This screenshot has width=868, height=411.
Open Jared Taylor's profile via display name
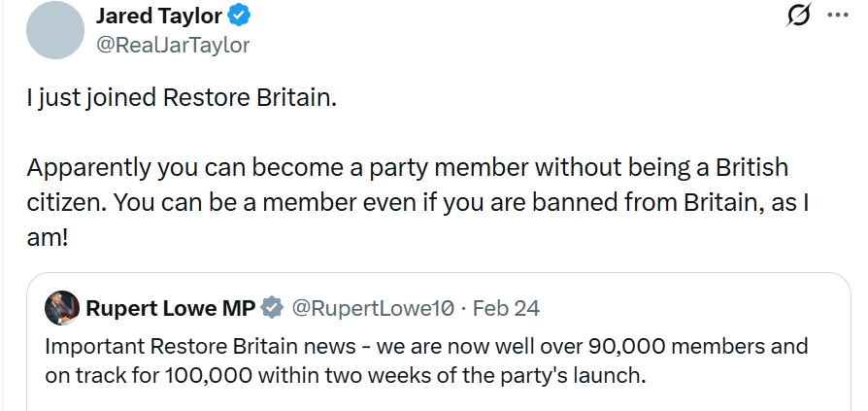[x=159, y=17]
